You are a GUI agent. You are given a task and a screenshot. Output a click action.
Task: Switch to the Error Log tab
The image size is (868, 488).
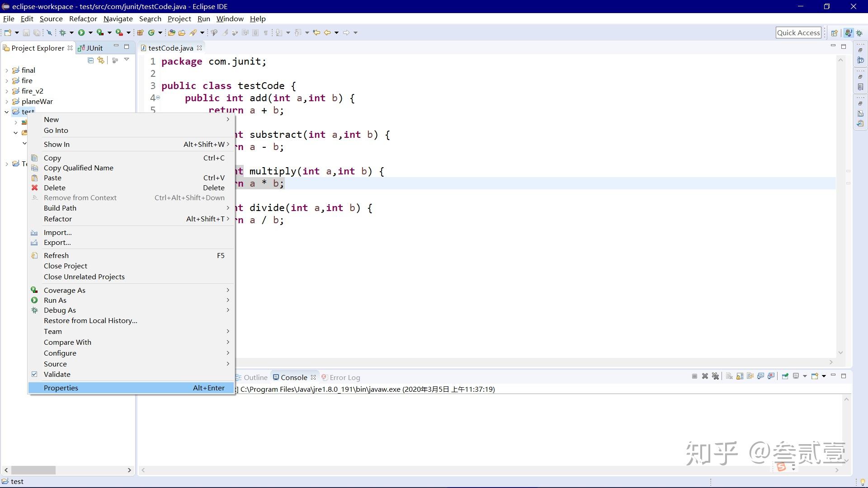click(341, 377)
